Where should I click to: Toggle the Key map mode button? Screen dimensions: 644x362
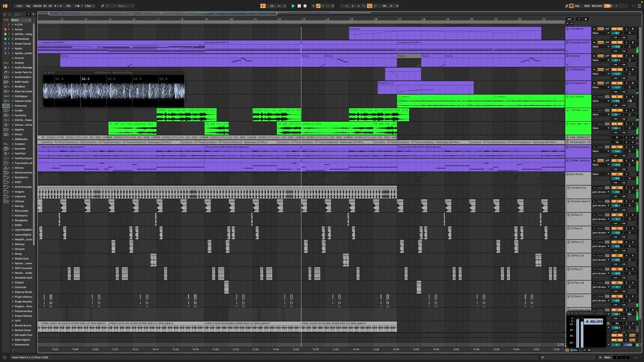click(577, 6)
